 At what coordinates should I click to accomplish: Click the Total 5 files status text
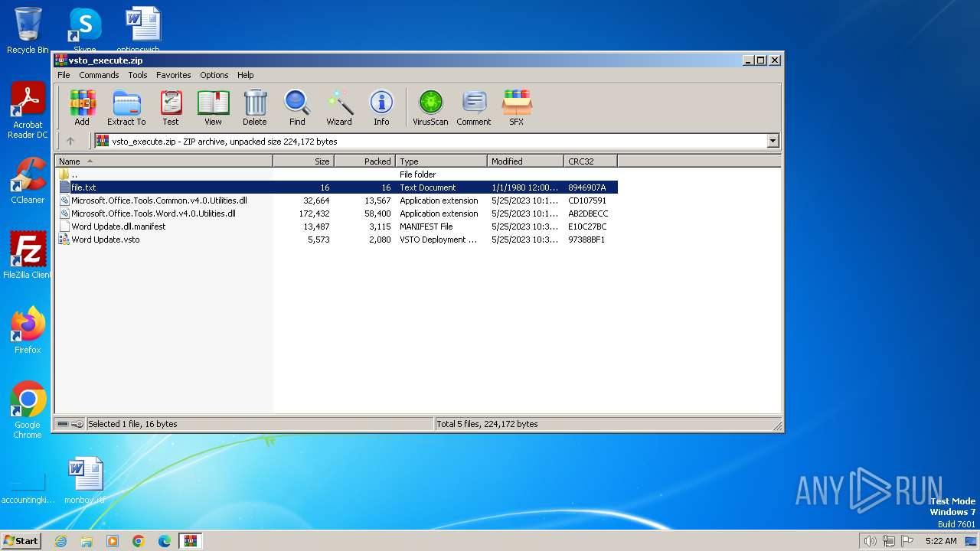[x=487, y=424]
